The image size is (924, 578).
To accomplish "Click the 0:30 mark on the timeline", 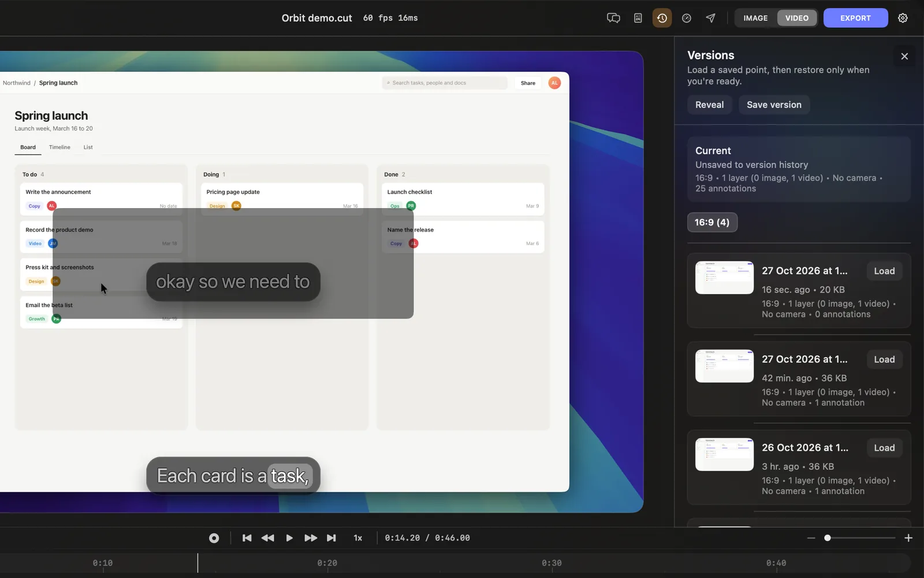I will [552, 563].
